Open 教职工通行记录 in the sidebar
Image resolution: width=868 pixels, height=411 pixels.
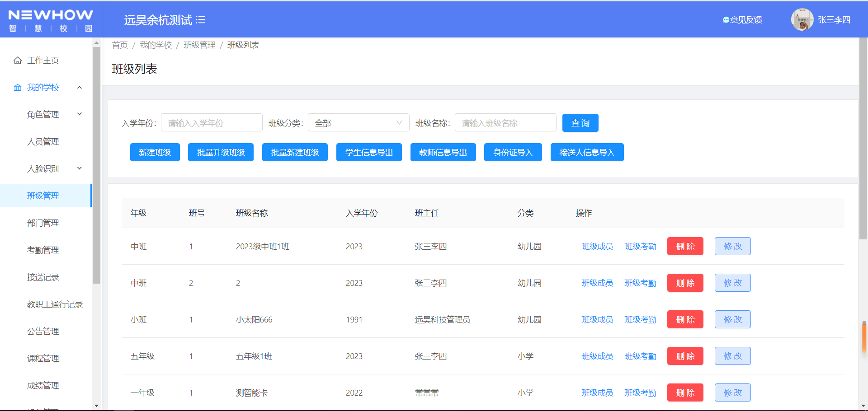tap(55, 304)
